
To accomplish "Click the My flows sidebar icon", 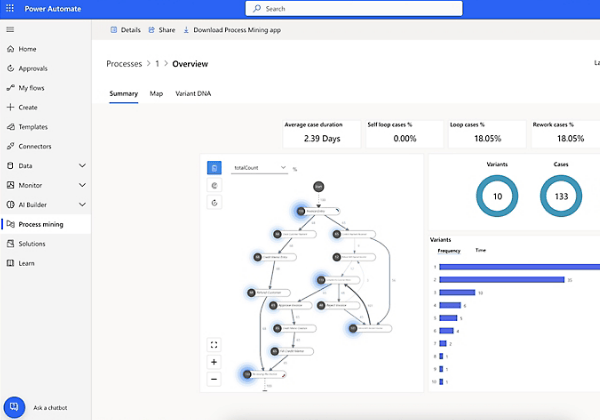I will pyautogui.click(x=10, y=88).
